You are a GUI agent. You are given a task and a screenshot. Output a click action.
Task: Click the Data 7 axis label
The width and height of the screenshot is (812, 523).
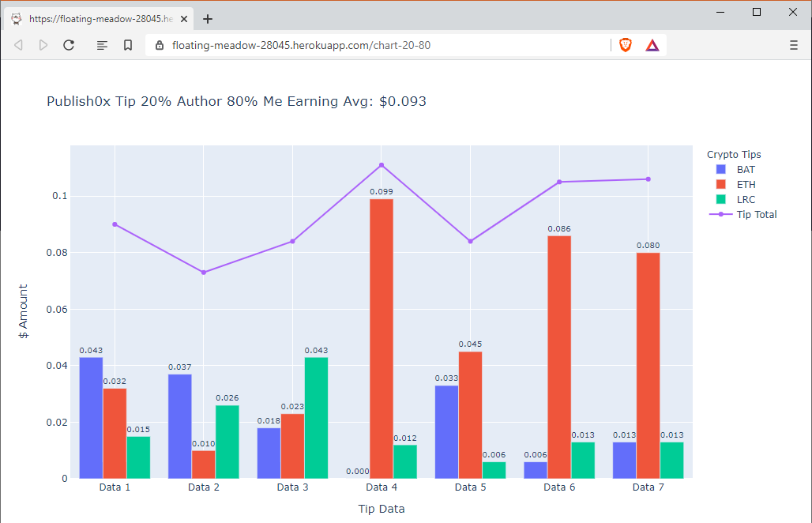[648, 487]
